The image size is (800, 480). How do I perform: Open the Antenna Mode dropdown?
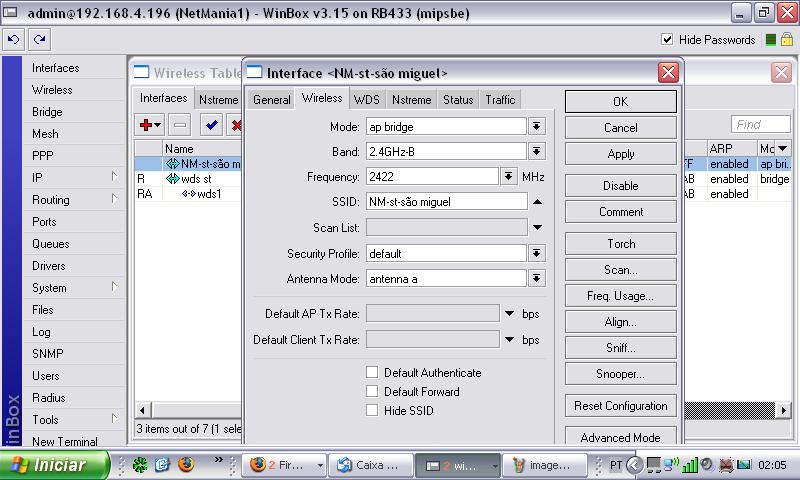[536, 279]
